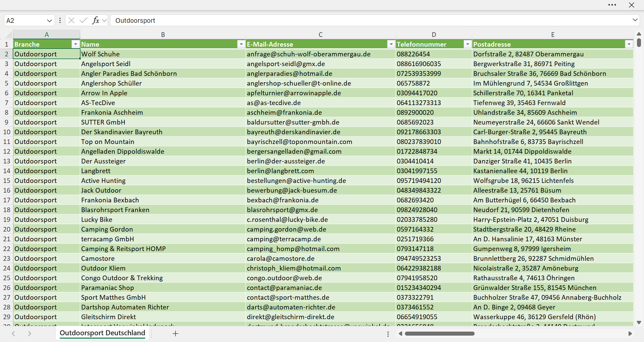
Task: Open the Telefonnummer filter dropdown
Action: (468, 44)
